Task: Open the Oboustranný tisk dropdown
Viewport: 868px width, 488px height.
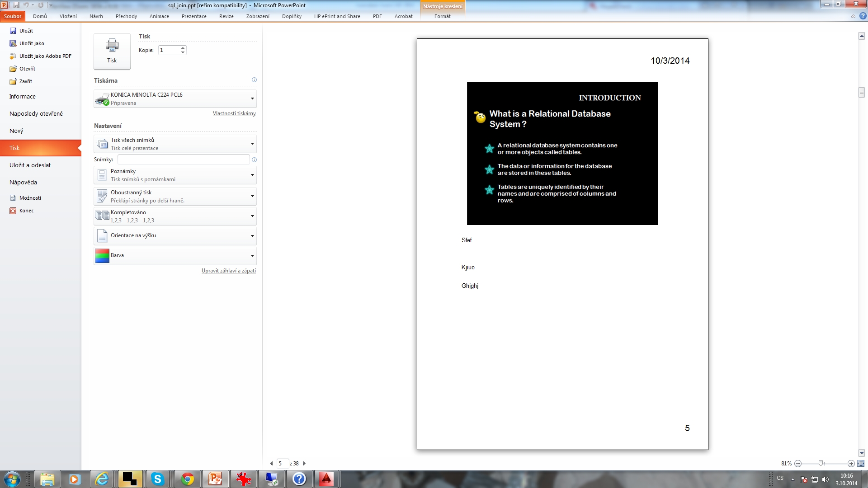Action: [175, 196]
